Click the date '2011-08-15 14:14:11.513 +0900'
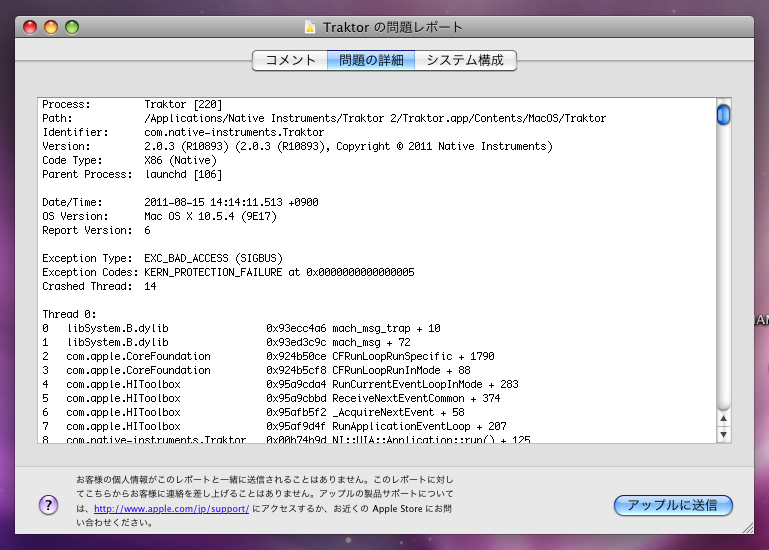Screen dimensions: 769x550 pos(231,202)
